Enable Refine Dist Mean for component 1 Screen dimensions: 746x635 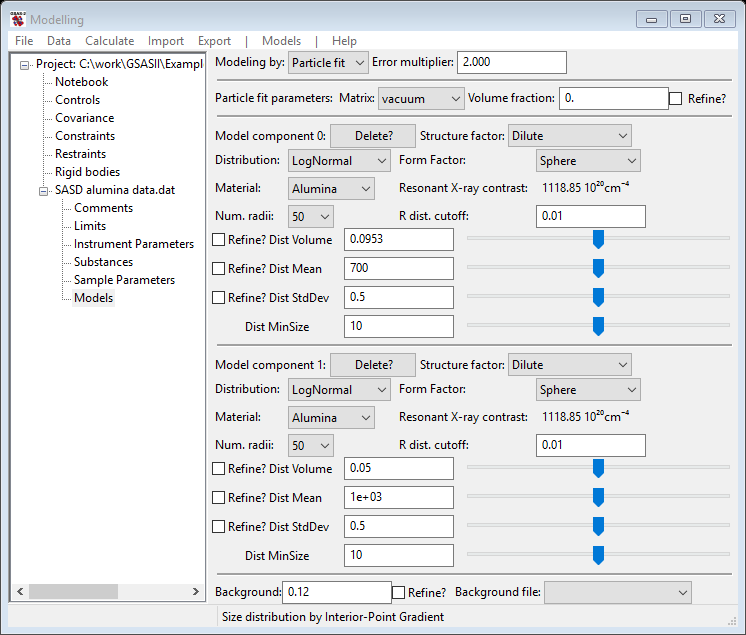218,498
